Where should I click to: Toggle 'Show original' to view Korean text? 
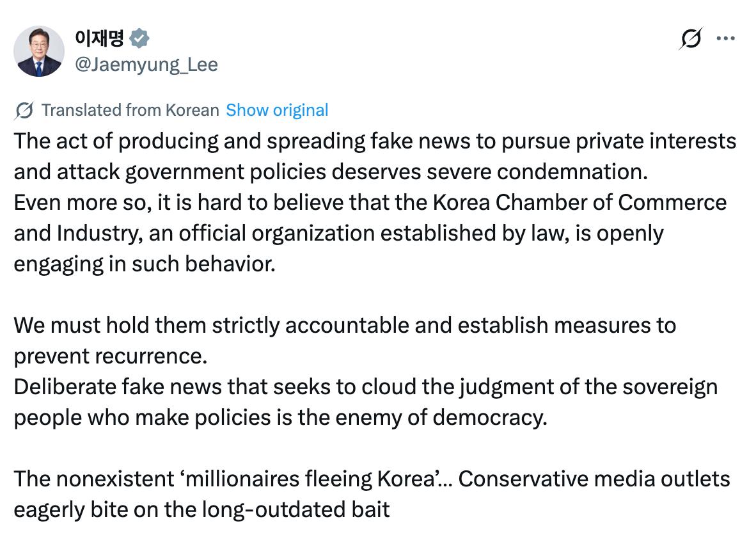[277, 110]
